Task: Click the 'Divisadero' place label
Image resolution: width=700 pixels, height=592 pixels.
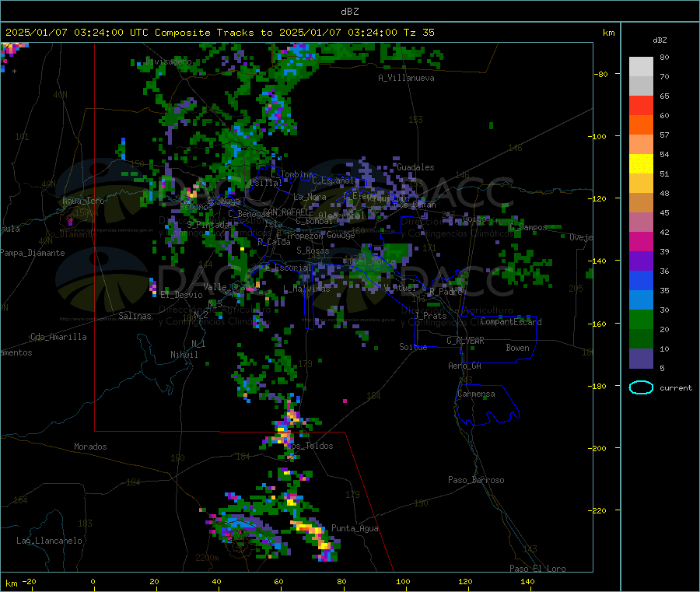Action: click(169, 61)
